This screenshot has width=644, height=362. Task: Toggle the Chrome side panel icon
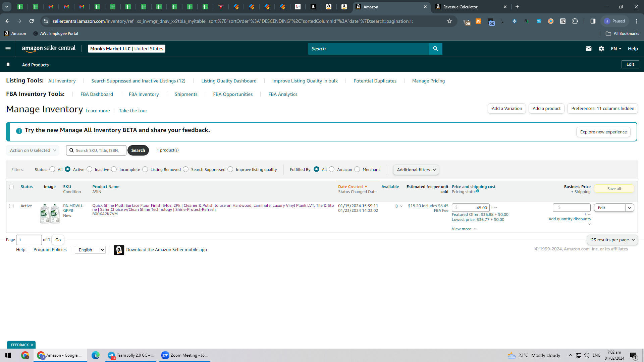click(593, 21)
